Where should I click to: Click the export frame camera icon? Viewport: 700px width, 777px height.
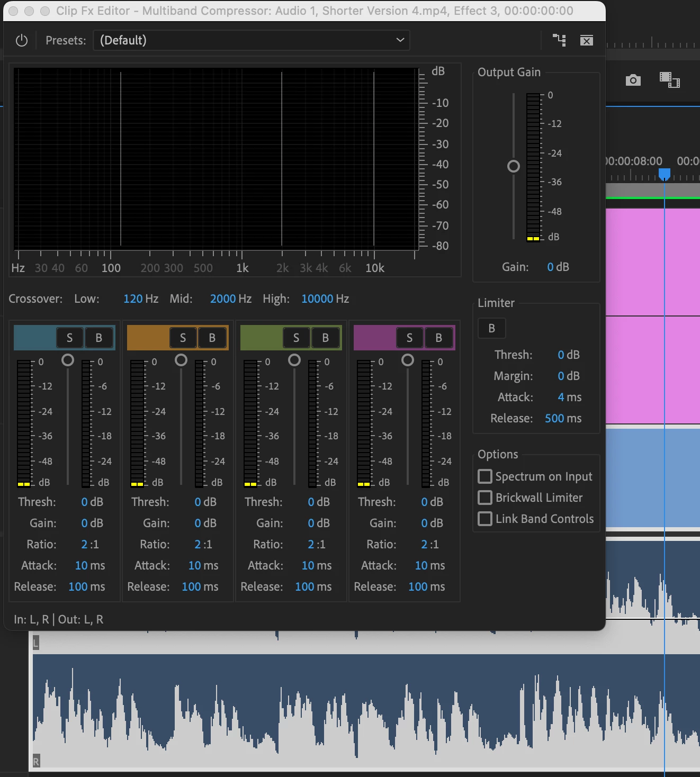633,80
